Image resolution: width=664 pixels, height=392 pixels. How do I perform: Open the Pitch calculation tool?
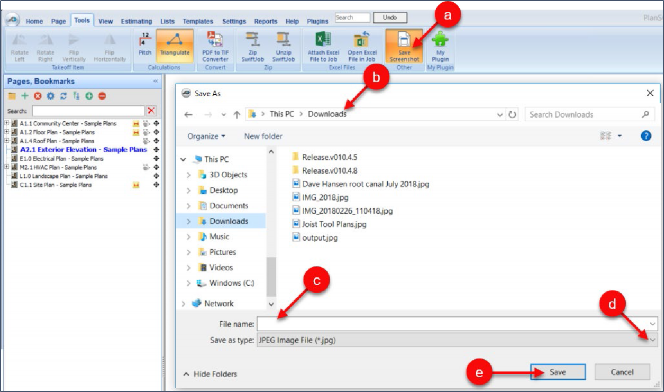145,44
